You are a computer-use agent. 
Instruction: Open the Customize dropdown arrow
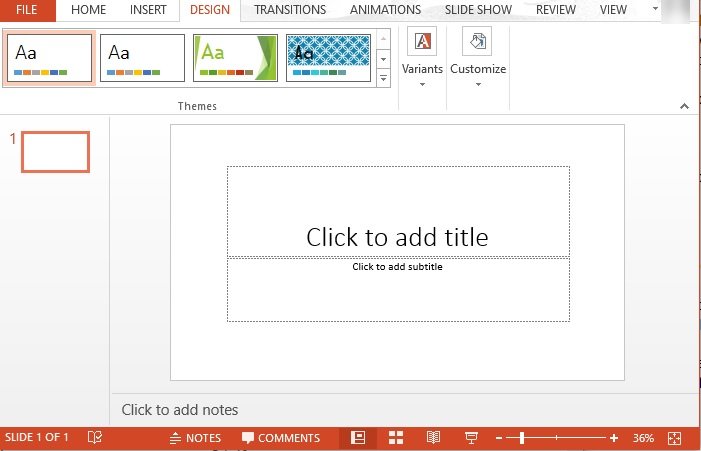(x=478, y=84)
